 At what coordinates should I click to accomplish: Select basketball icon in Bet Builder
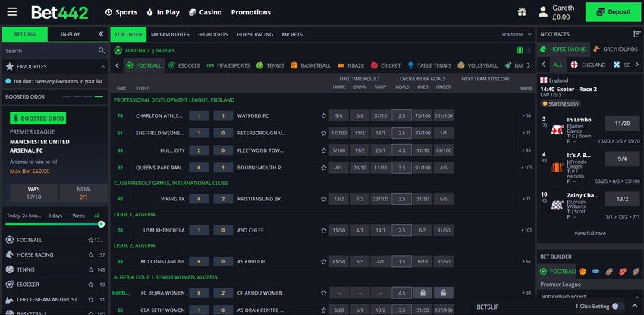pos(583,272)
